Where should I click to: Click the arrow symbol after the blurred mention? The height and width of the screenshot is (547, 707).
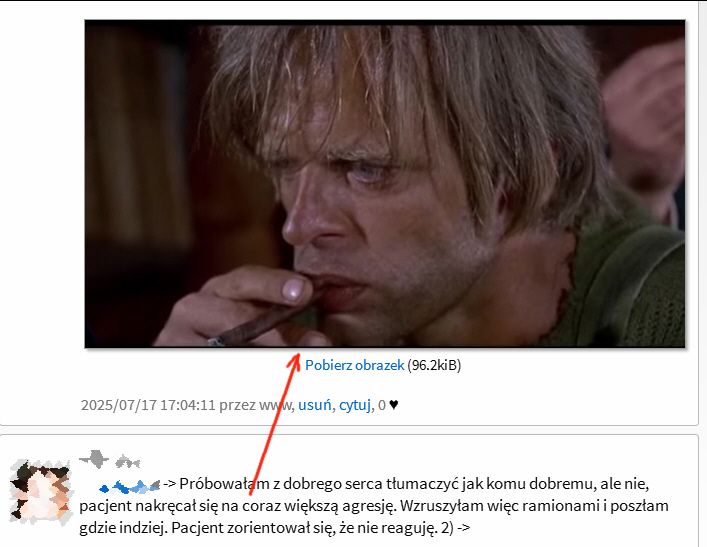170,484
